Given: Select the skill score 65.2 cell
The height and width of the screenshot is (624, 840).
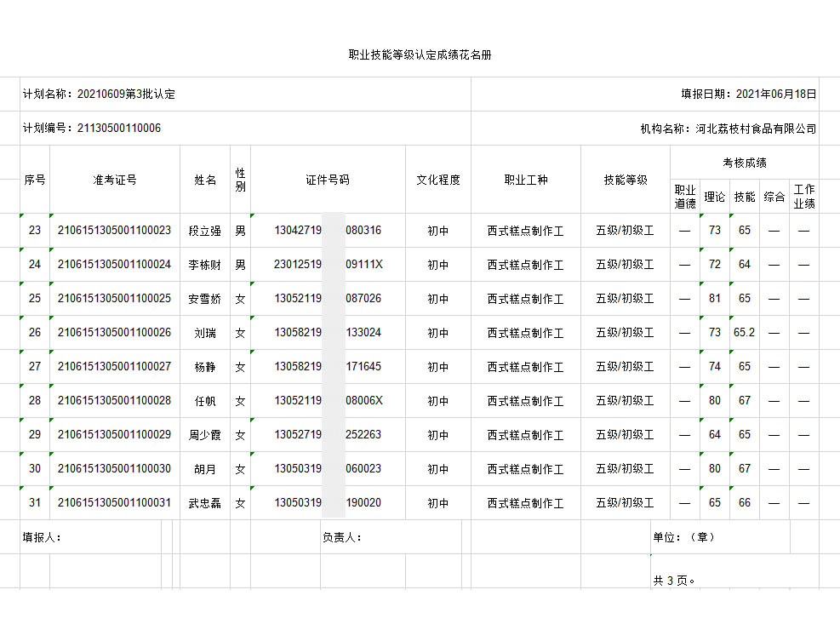Looking at the screenshot, I should 744,333.
